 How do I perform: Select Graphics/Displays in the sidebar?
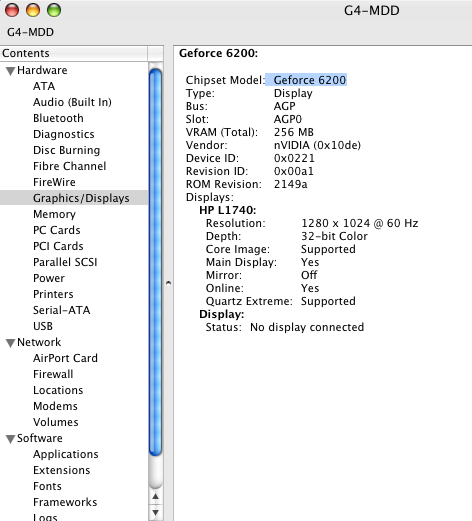pos(74,198)
